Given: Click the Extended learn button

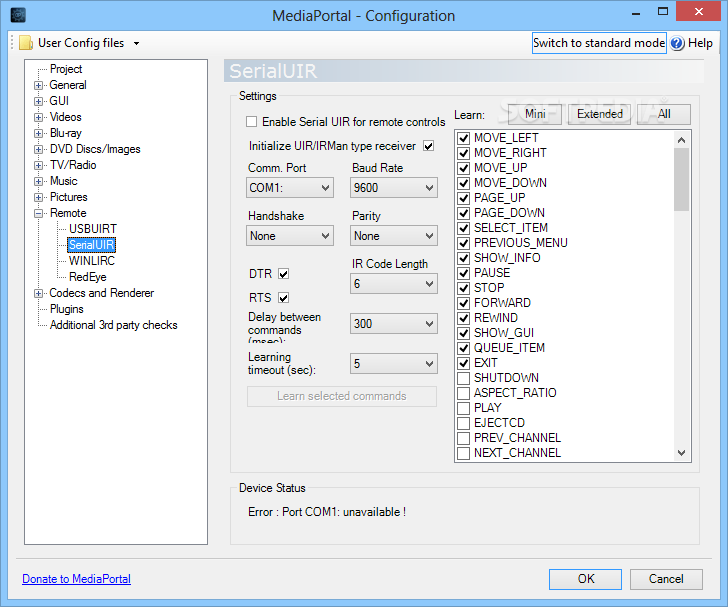Looking at the screenshot, I should click(599, 114).
